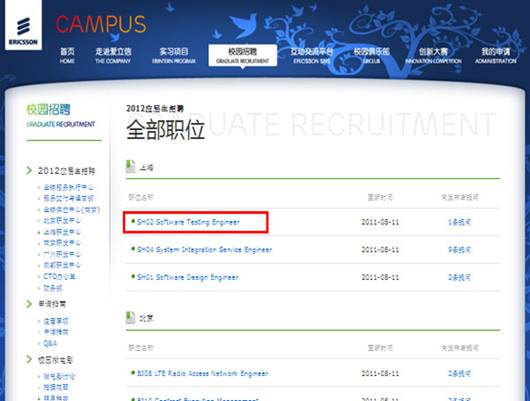This screenshot has height=401, width=530.
Task: Expand the third green-arrow sidebar section
Action: (29, 359)
